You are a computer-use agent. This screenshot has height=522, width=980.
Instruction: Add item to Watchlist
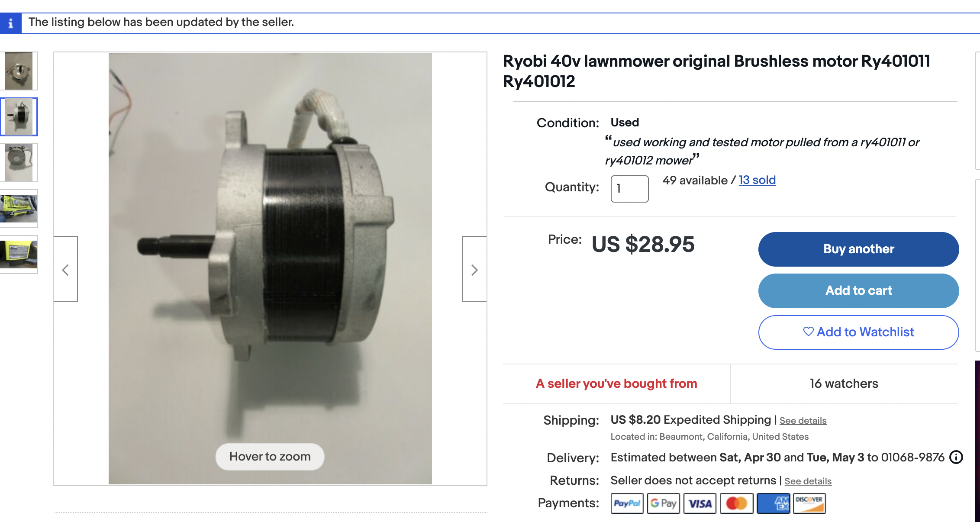point(858,332)
